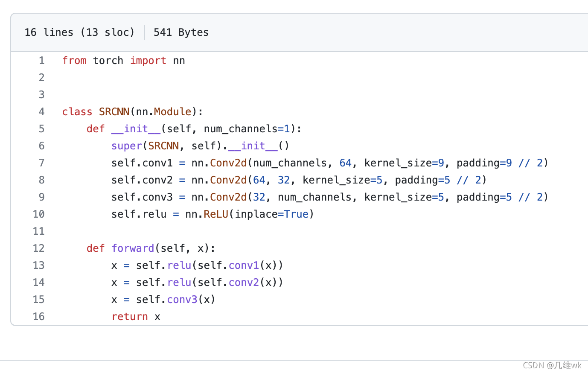The image size is (588, 373).
Task: Click line number 5
Action: tap(41, 129)
